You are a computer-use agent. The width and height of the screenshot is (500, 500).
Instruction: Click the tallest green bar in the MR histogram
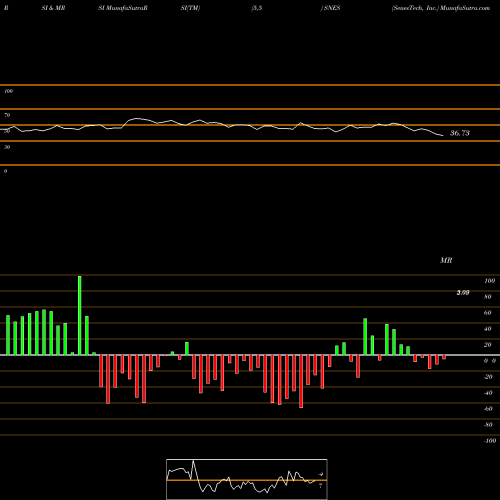click(80, 315)
